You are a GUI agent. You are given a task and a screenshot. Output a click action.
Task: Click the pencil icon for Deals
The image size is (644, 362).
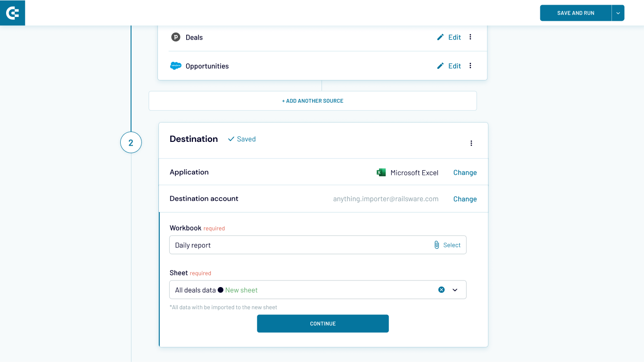(440, 37)
